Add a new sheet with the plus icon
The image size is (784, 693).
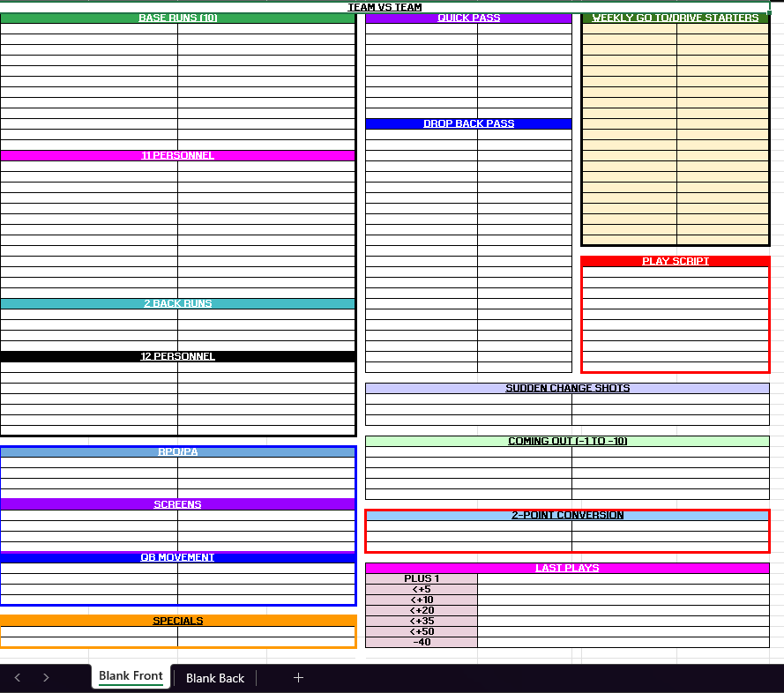point(298,677)
